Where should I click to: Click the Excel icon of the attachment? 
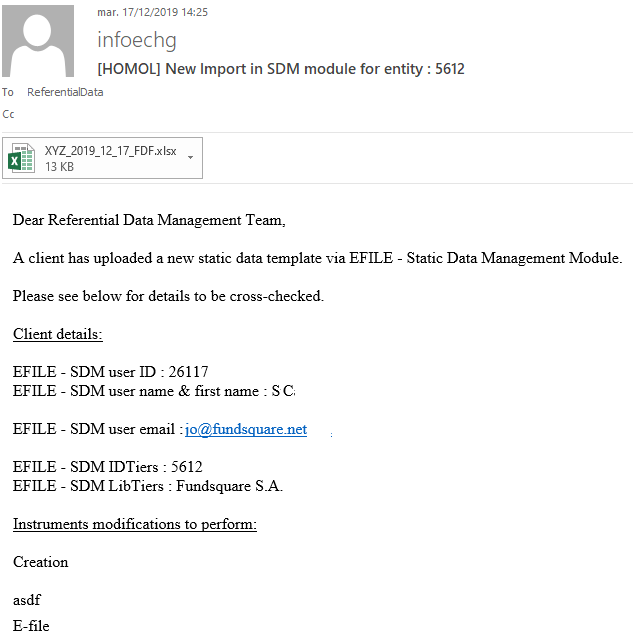point(21,158)
